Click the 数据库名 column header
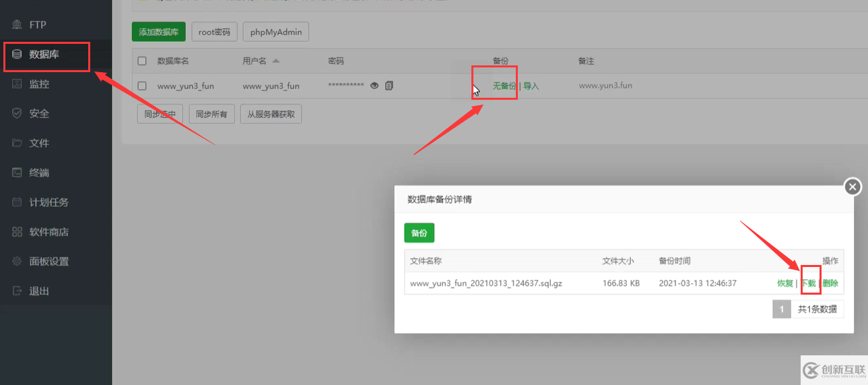The height and width of the screenshot is (385, 868). 173,61
